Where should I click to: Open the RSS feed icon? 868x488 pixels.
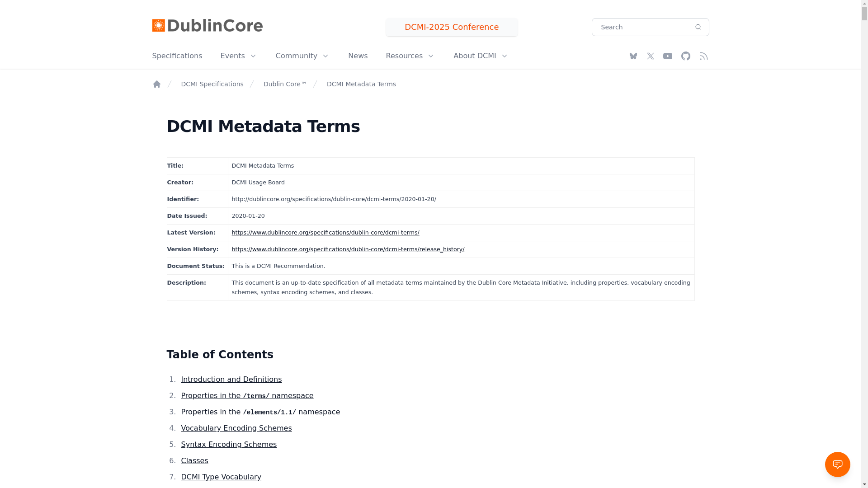(x=703, y=56)
